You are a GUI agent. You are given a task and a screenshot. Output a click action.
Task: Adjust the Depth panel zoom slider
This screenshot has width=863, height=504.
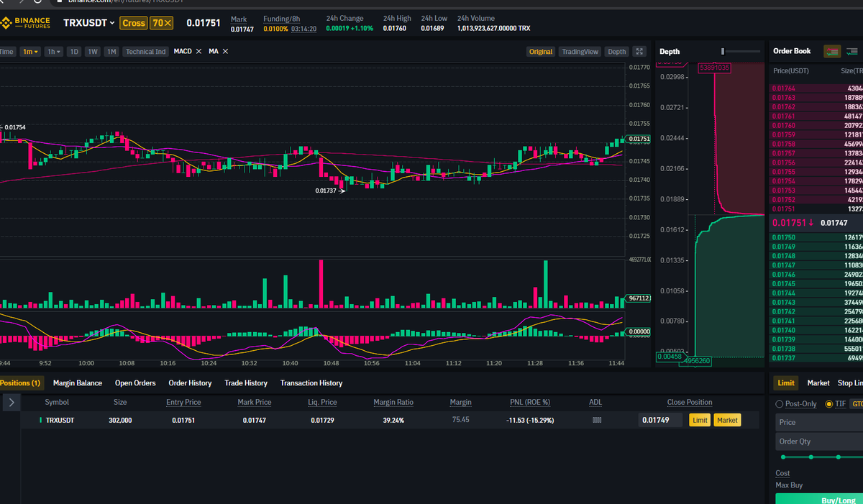point(723,52)
